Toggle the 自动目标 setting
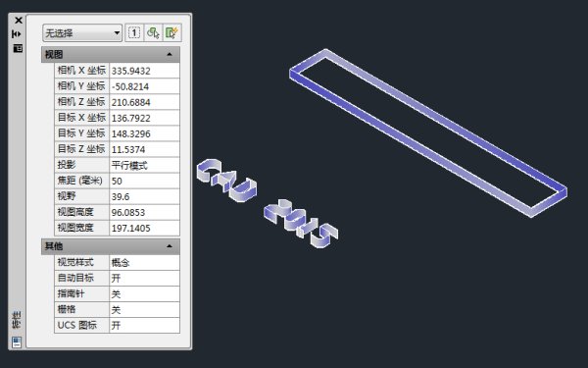The image size is (588, 368). (x=144, y=279)
